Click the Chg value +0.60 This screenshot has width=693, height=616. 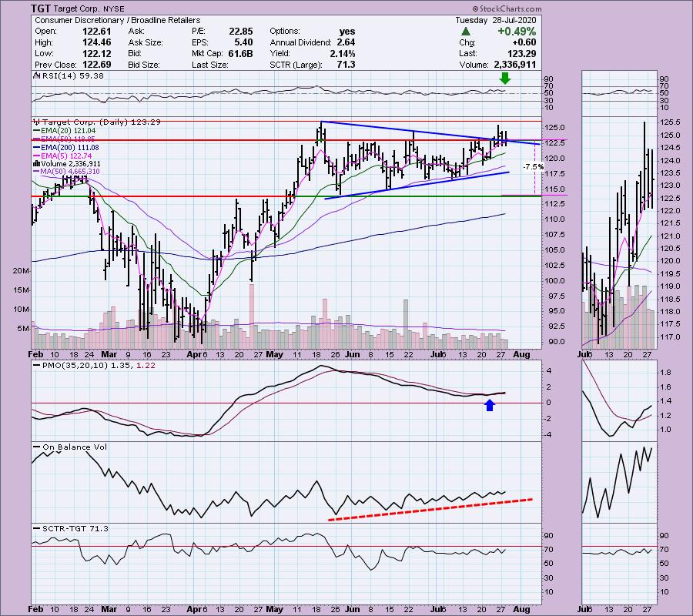point(524,42)
